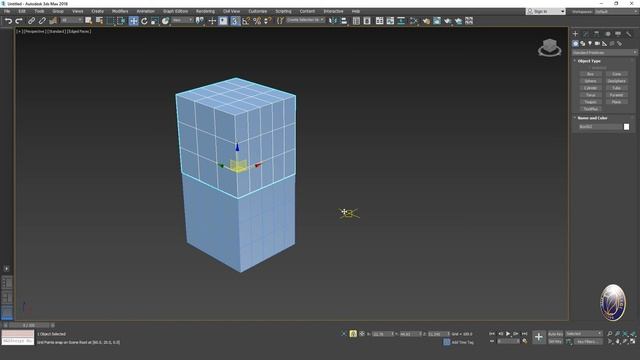
Task: Click the object name input field
Action: point(600,127)
